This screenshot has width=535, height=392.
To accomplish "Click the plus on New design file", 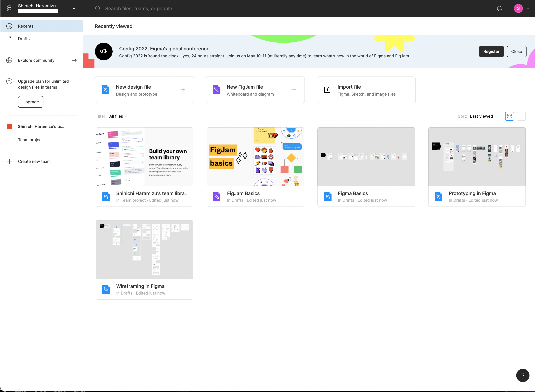I will [183, 90].
